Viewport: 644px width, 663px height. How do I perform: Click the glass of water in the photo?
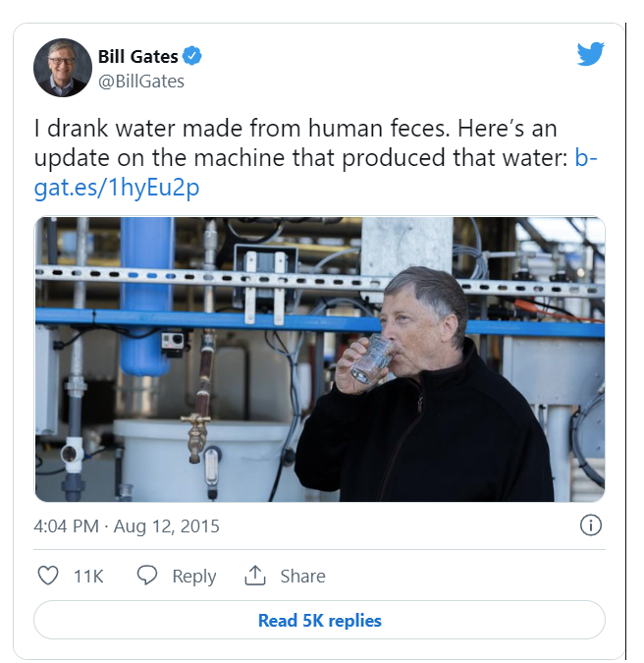(x=370, y=360)
